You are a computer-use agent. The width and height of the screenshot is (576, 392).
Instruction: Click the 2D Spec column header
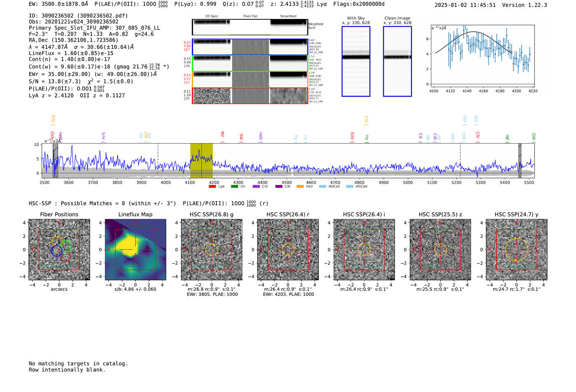[212, 16]
